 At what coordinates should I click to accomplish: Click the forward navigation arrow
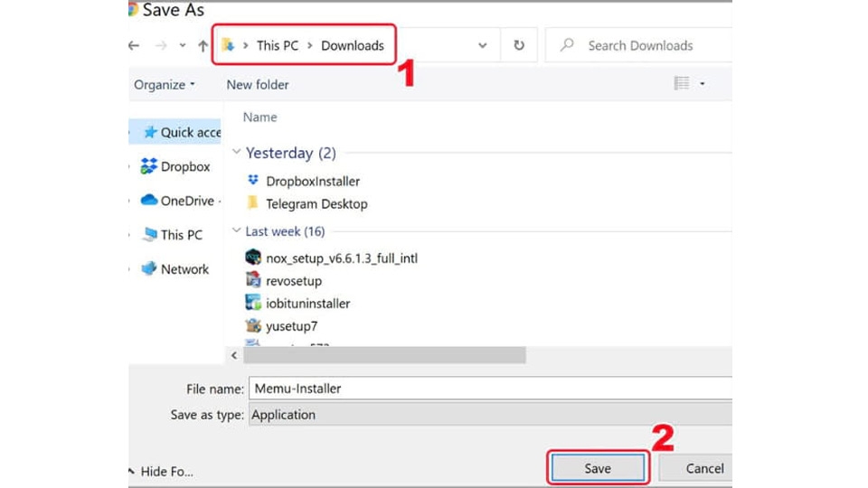(x=161, y=45)
